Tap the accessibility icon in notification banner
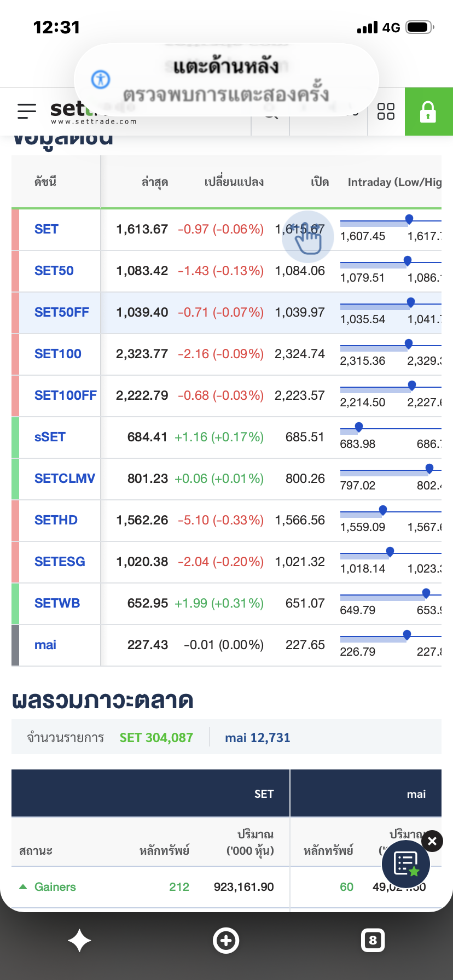The height and width of the screenshot is (980, 453). point(101,79)
